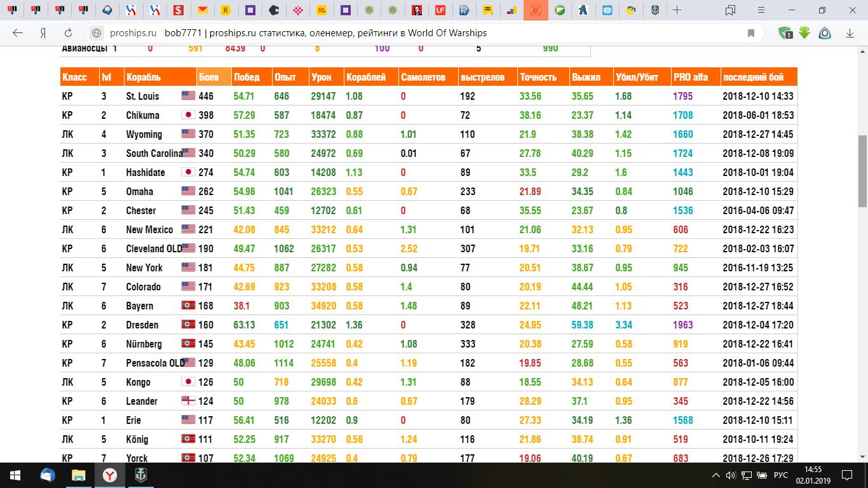Open File Explorer in the taskbar
868x488 pixels.
click(78, 475)
